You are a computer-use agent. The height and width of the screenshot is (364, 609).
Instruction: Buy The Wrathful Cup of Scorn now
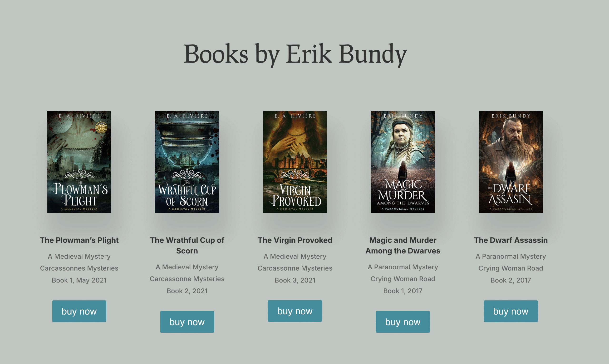tap(187, 322)
